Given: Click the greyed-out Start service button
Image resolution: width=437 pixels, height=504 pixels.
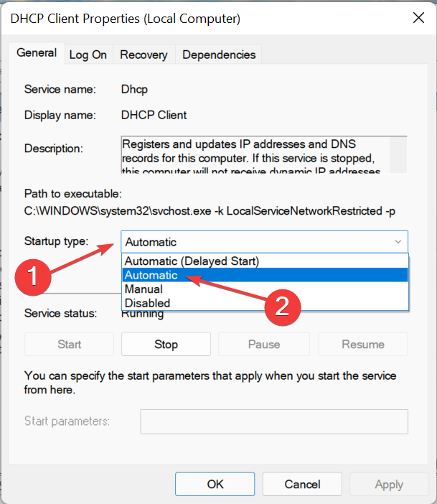Looking at the screenshot, I should tap(69, 345).
